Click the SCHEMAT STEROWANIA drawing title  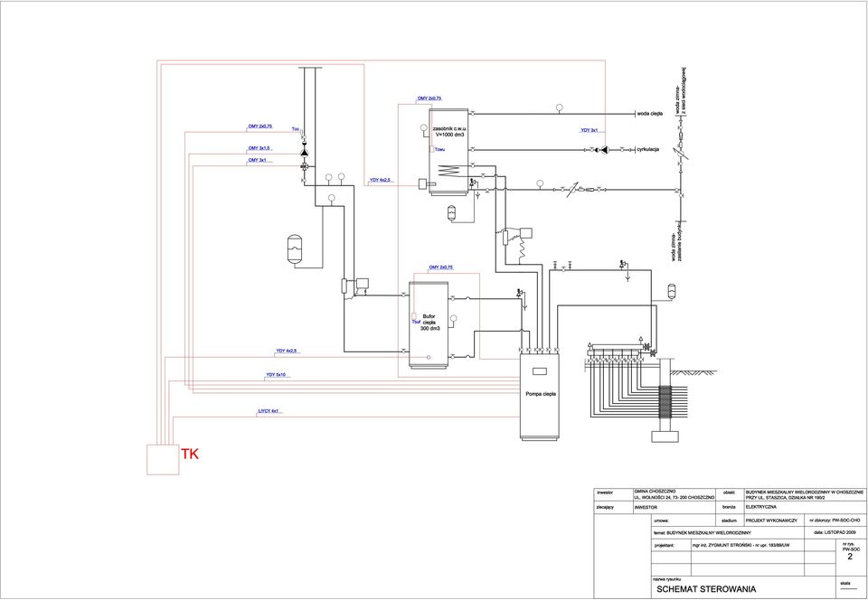click(706, 589)
